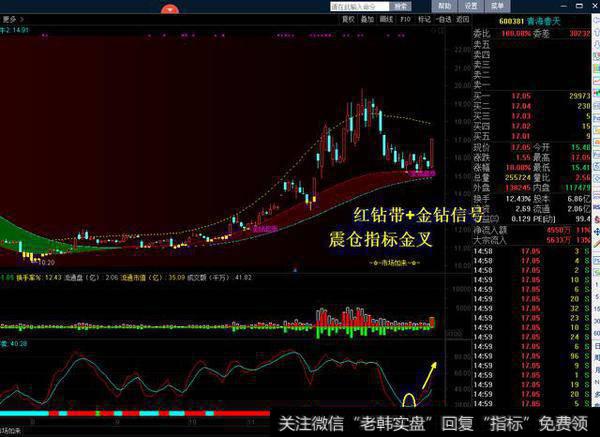Click the F10 company info button
This screenshot has height=437, width=600.
coord(405,18)
